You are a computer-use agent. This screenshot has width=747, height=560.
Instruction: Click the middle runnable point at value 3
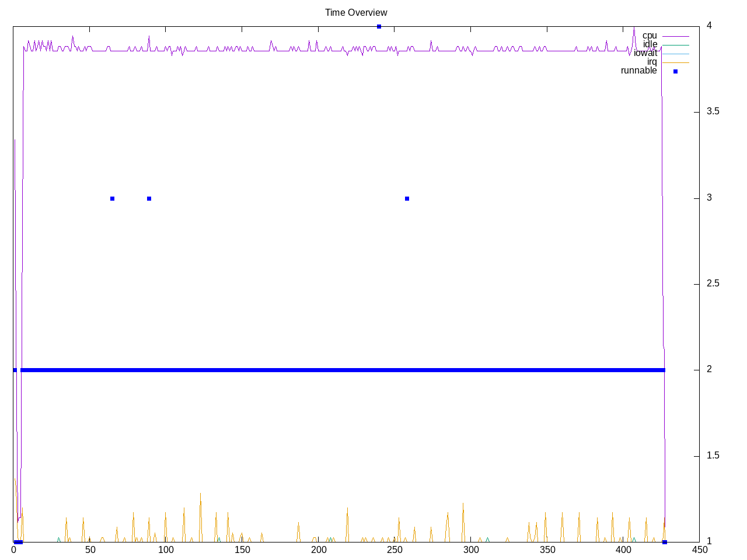coord(149,198)
